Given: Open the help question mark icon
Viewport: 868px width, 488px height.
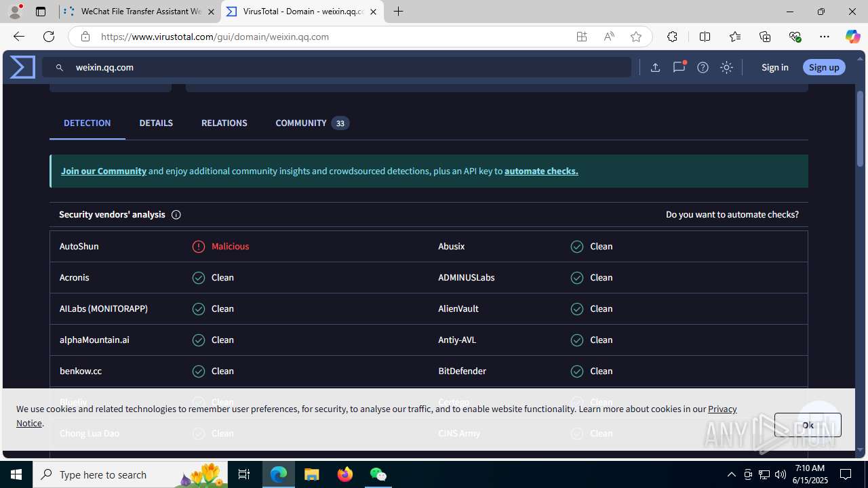Looking at the screenshot, I should pyautogui.click(x=703, y=67).
